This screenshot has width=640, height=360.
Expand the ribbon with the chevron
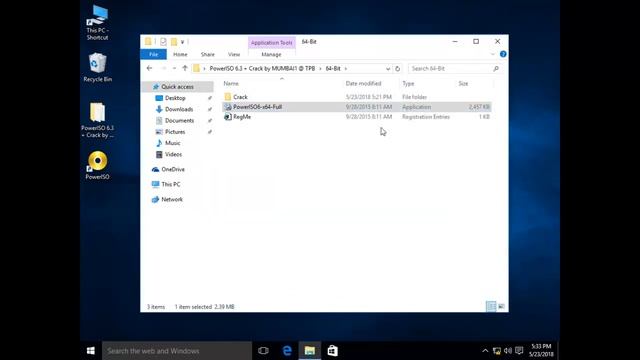492,54
